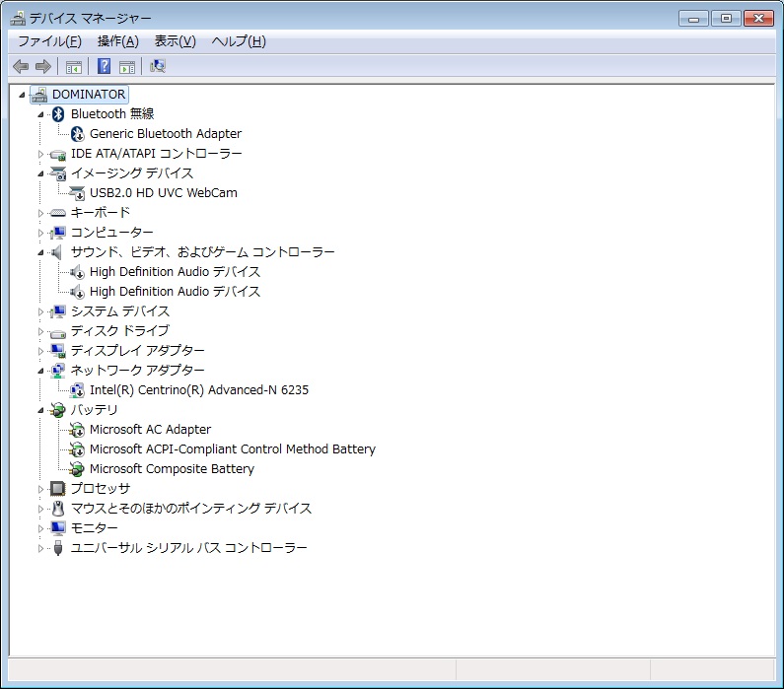Viewport: 784px width, 689px height.
Task: Select Microsoft Composite Battery text
Action: pyautogui.click(x=172, y=469)
